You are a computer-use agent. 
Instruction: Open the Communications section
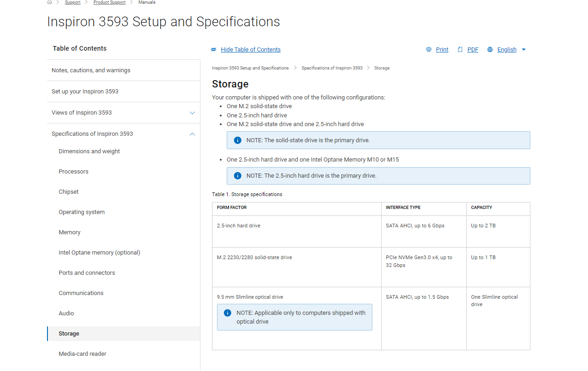click(x=81, y=293)
